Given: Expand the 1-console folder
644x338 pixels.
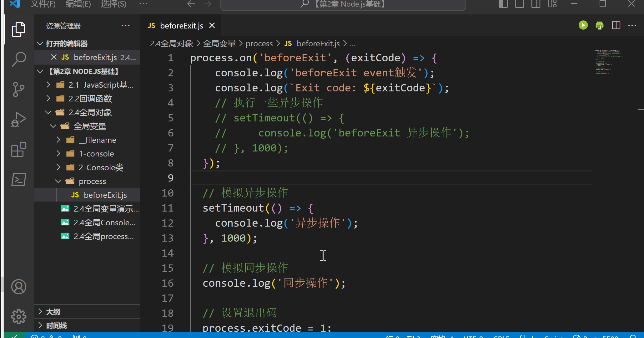Looking at the screenshot, I should 58,154.
